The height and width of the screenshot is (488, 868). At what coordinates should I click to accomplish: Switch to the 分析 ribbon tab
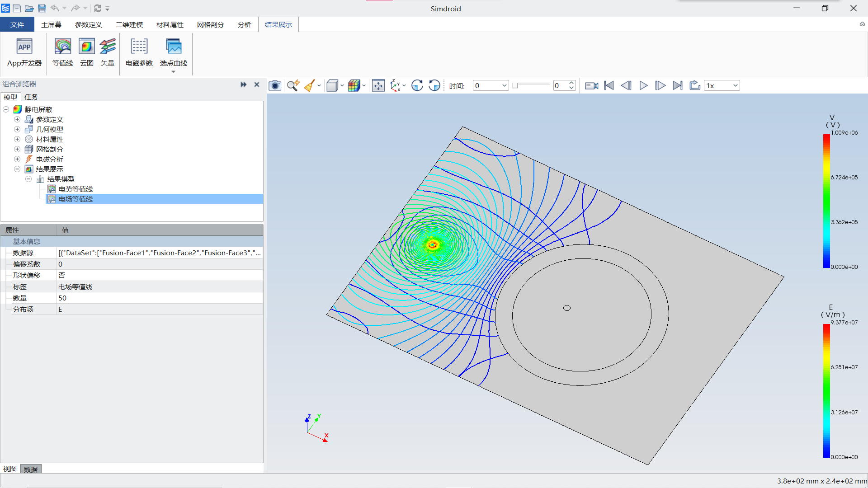click(245, 24)
